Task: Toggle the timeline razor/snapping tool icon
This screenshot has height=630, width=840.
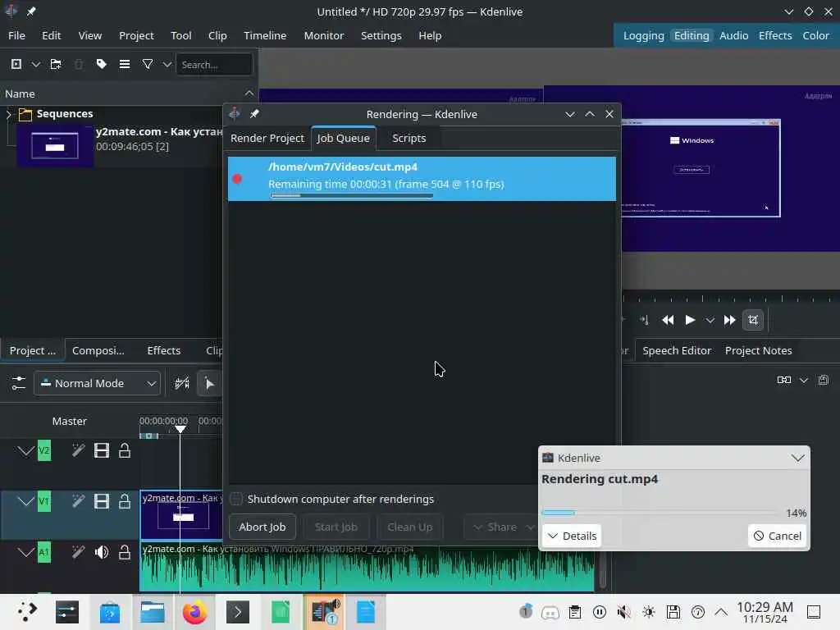Action: point(182,384)
